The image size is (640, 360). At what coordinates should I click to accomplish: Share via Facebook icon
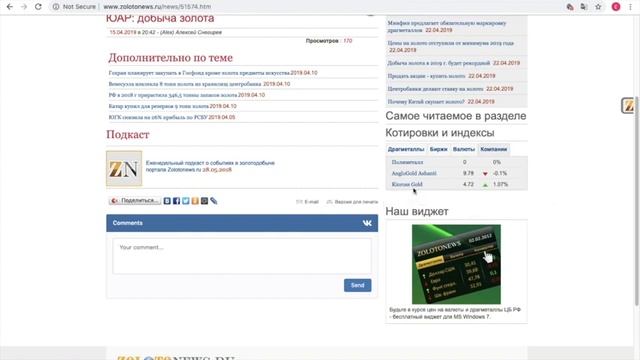(176, 201)
